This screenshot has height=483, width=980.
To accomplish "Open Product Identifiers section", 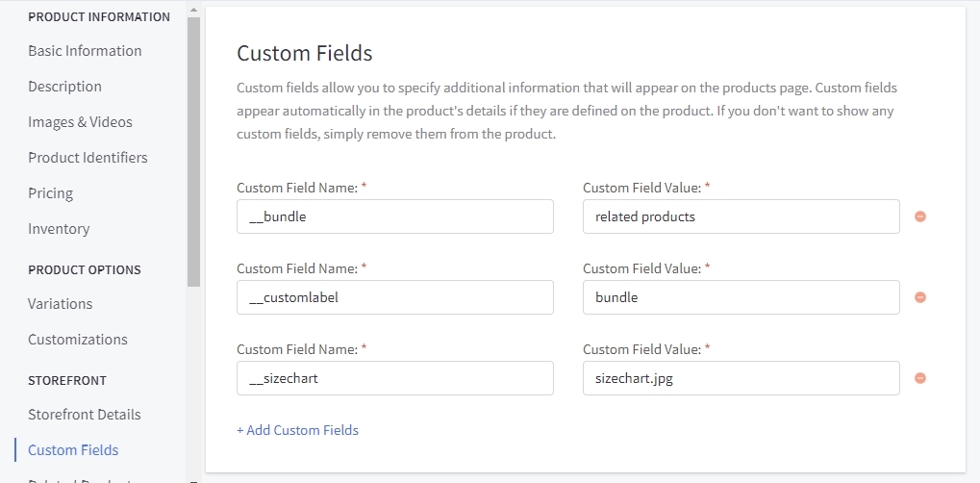I will coord(88,158).
